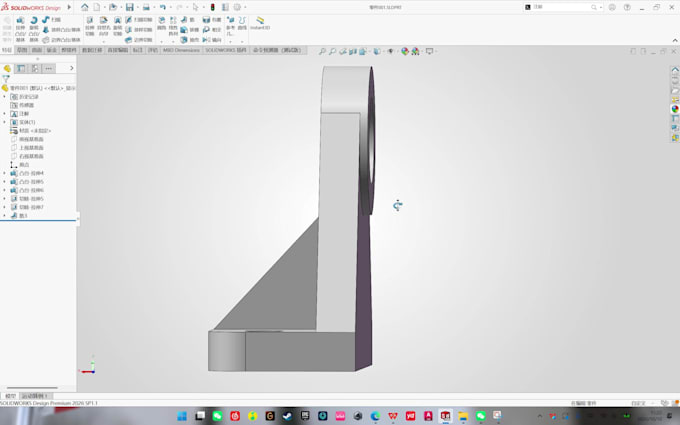Open Steam from the taskbar
Screen dimensions: 680x425
point(287,416)
